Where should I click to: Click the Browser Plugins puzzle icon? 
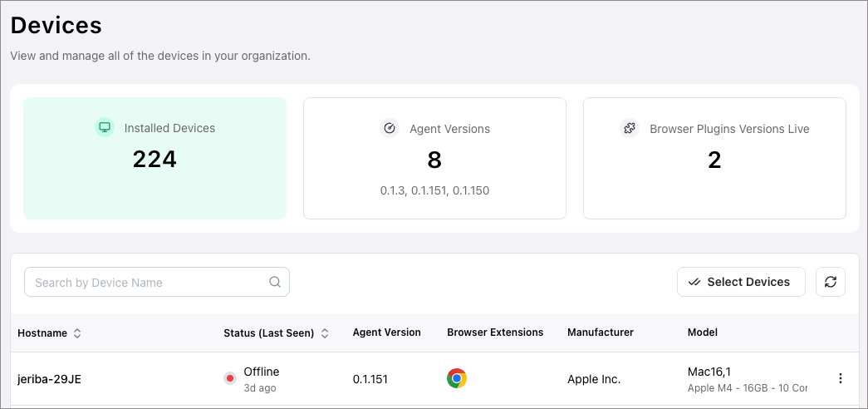[x=630, y=128]
